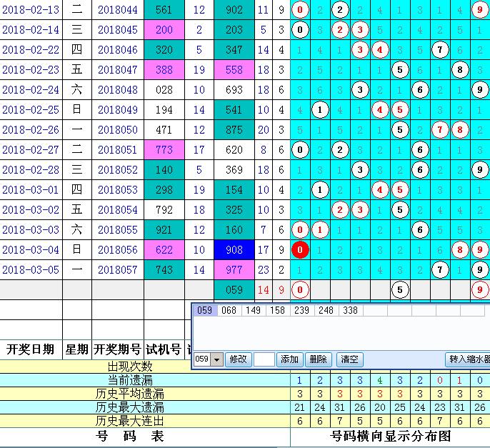The image size is (490, 448).
Task: Clear the list with 清空 button
Action: (x=350, y=360)
